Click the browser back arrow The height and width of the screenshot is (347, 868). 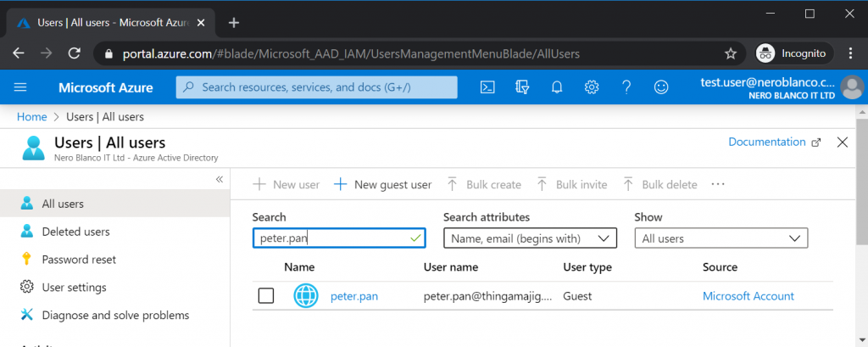coord(19,53)
